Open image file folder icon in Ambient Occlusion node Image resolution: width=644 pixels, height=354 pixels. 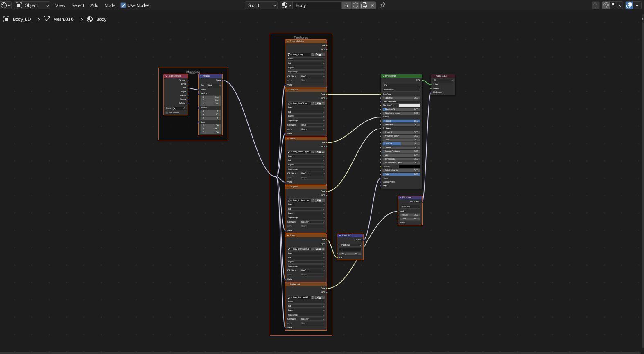[x=320, y=54]
